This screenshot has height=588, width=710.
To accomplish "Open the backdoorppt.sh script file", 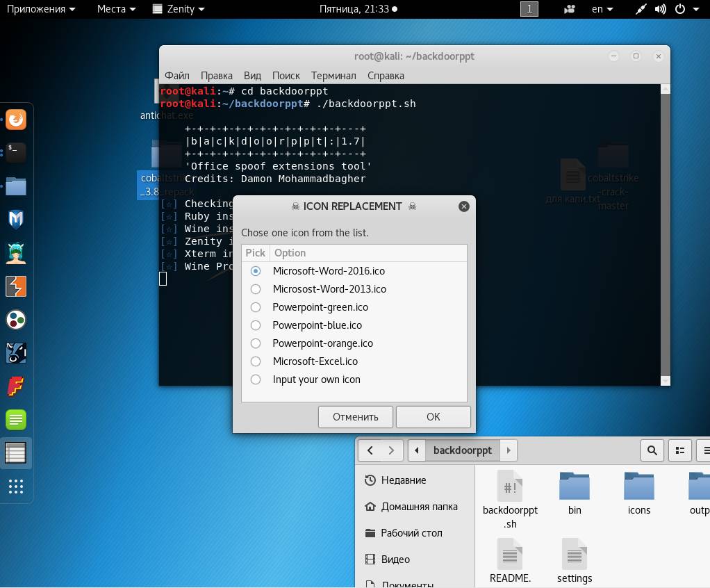I will point(510,498).
